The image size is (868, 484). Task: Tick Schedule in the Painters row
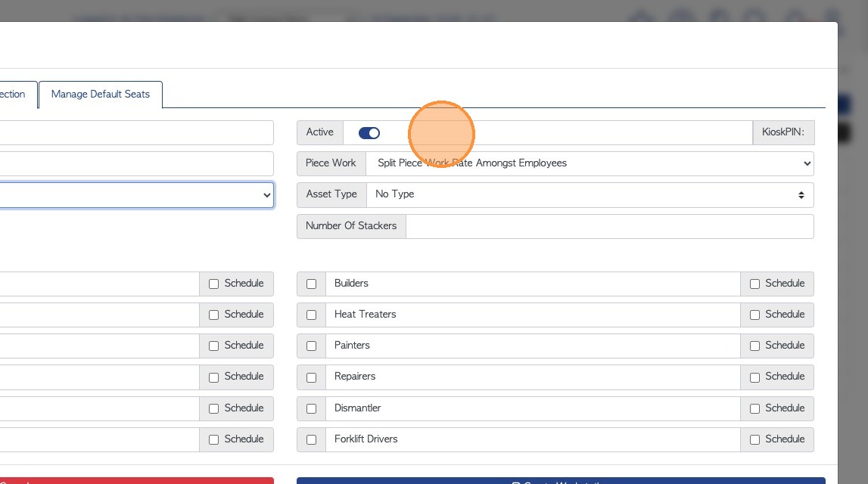click(x=754, y=346)
